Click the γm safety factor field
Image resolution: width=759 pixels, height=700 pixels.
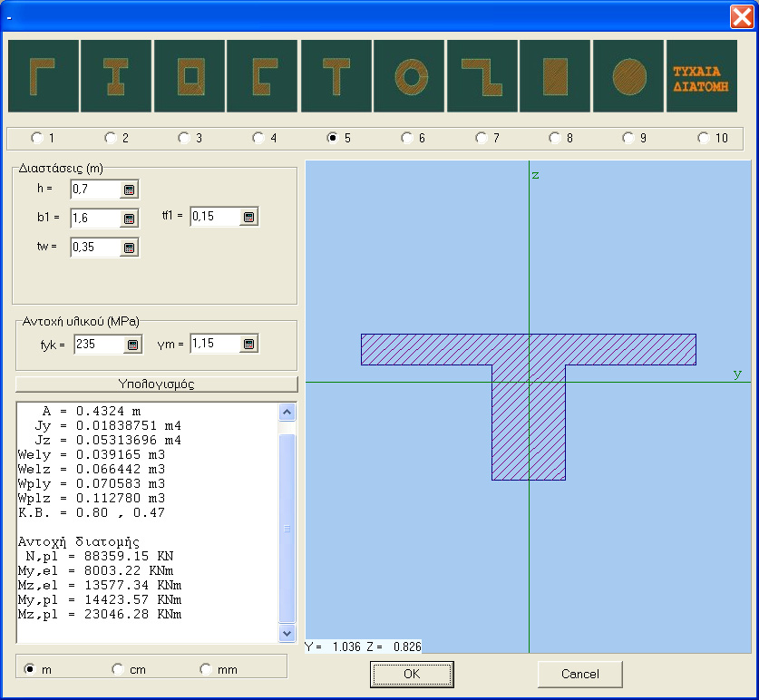216,344
